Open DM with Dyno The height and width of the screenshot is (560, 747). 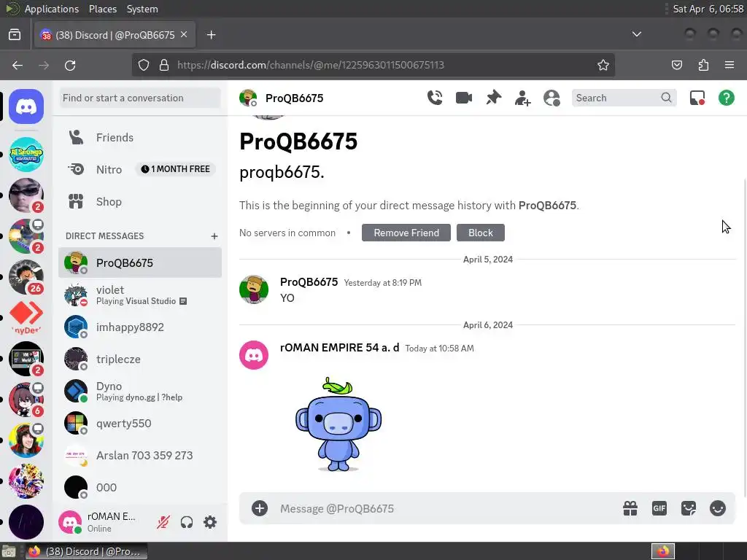pos(140,391)
